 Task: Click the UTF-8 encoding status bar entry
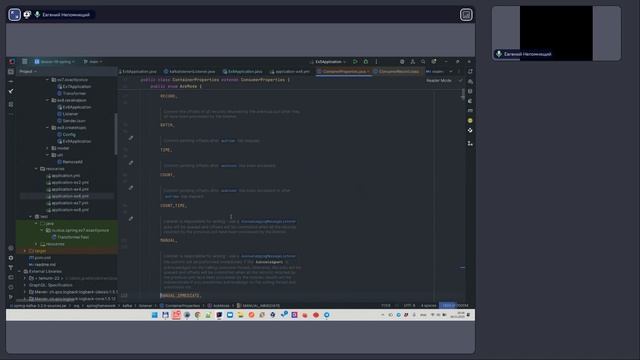coord(409,305)
